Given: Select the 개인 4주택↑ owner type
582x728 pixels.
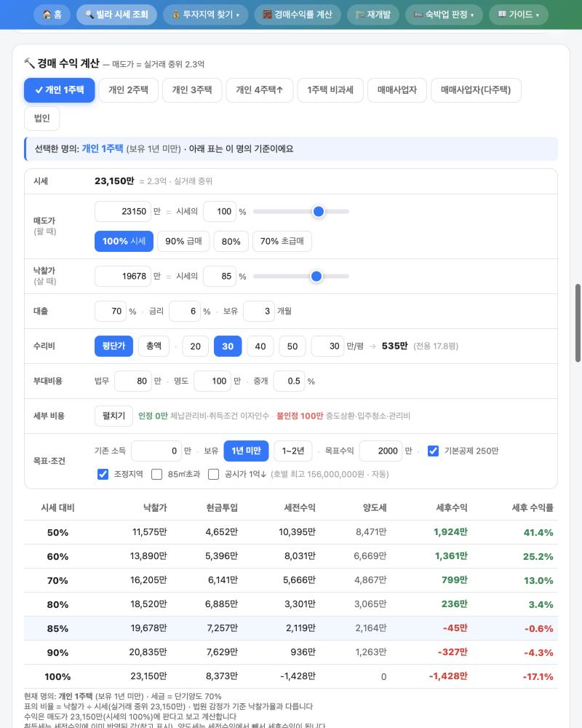Looking at the screenshot, I should tap(260, 90).
